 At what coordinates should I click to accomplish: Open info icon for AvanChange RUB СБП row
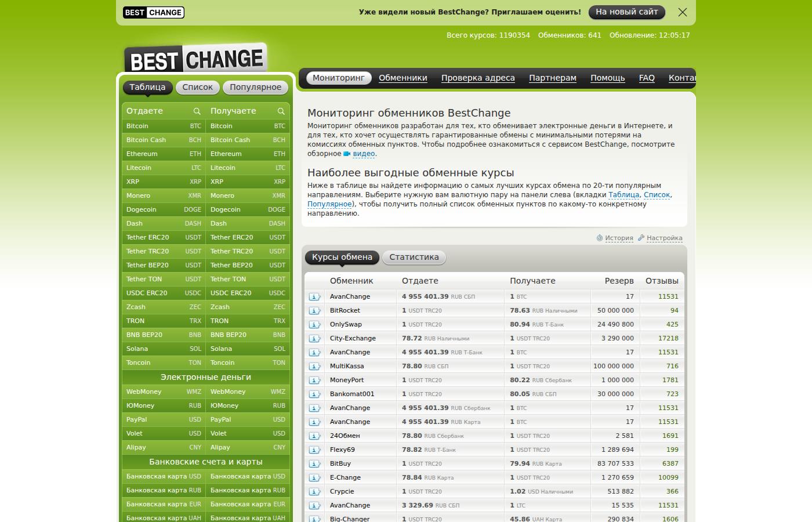[314, 296]
